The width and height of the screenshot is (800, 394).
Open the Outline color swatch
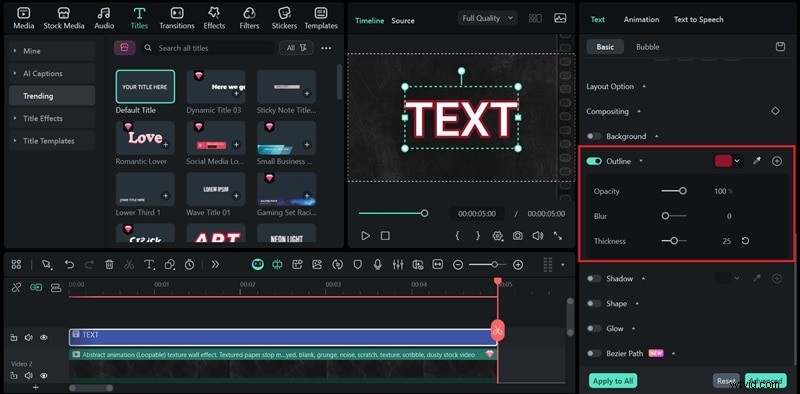click(x=723, y=161)
